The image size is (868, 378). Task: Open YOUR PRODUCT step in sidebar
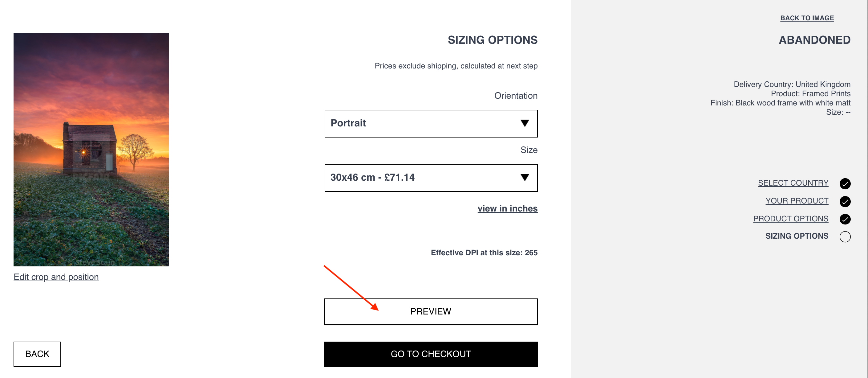pyautogui.click(x=797, y=201)
